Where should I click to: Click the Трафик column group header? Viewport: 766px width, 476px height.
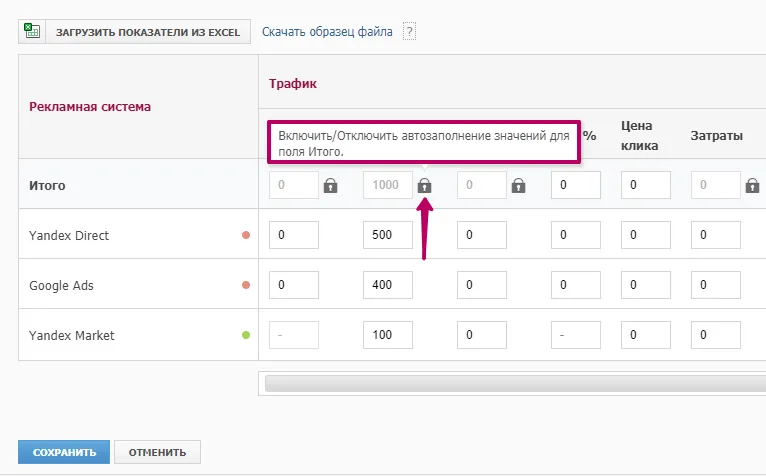coord(293,84)
